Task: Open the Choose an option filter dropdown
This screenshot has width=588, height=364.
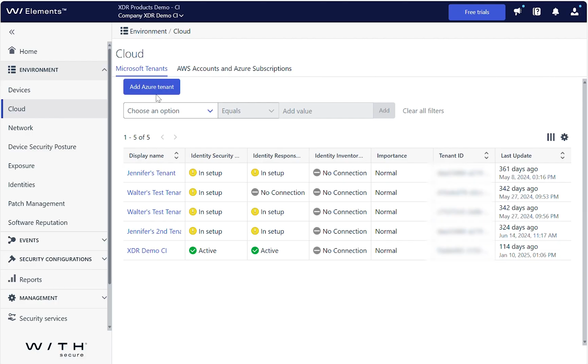Action: pos(171,111)
